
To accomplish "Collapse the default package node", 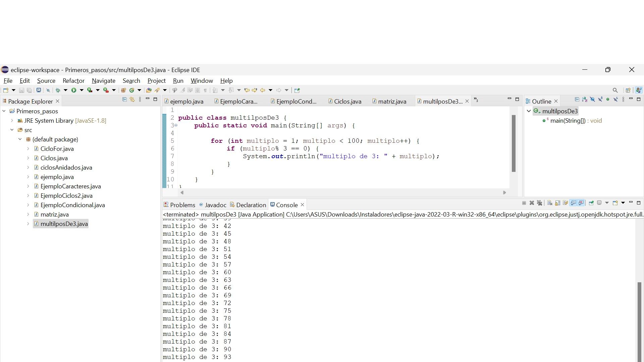I will (x=20, y=139).
